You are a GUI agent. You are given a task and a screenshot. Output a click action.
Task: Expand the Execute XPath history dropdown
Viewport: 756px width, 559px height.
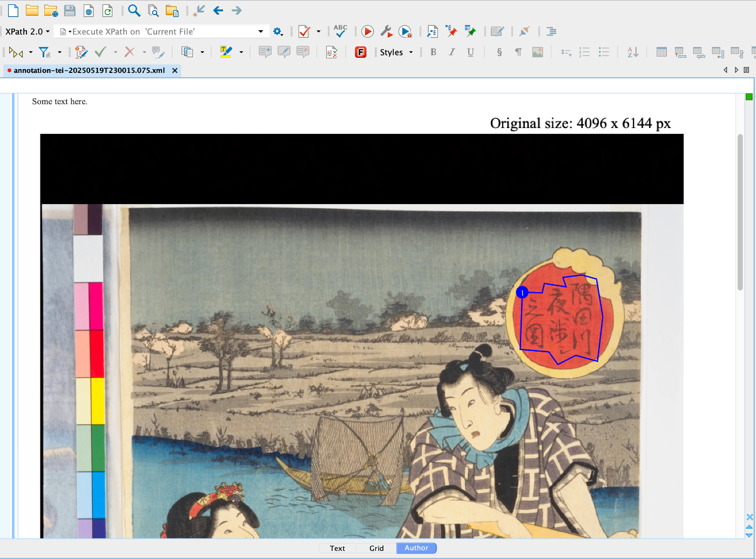(261, 31)
